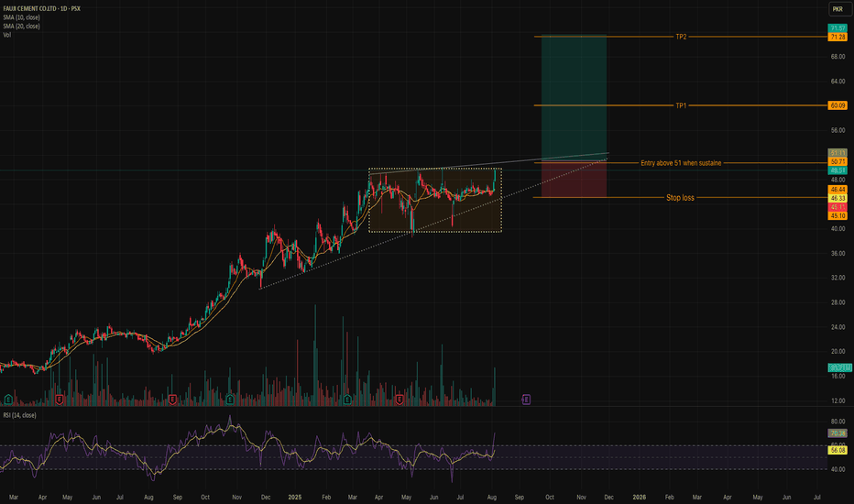Screen dimensions: 854x504
Task: Click the 60.09 orange price label
Action: 838,105
